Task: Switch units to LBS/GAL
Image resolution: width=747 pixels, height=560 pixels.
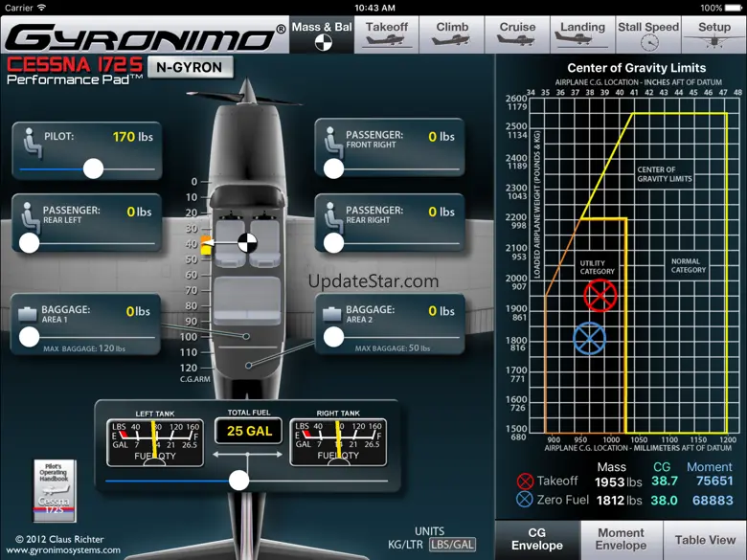Action: click(x=452, y=544)
